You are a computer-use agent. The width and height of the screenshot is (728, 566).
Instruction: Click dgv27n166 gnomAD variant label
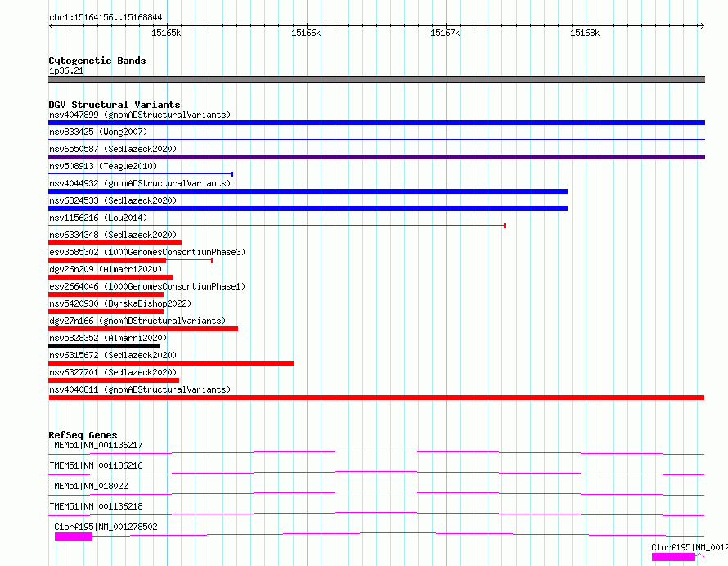pos(137,321)
